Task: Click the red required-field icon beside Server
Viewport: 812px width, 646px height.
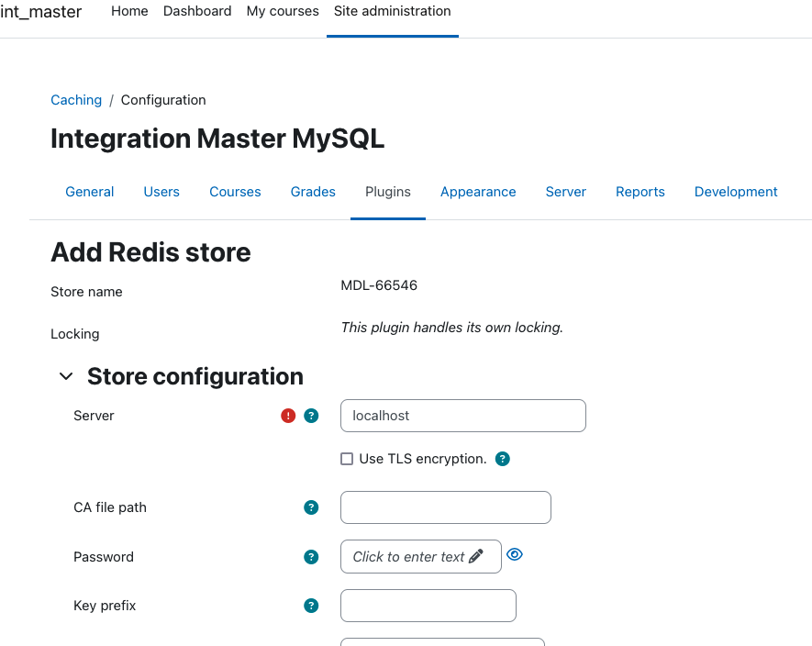Action: click(x=288, y=416)
